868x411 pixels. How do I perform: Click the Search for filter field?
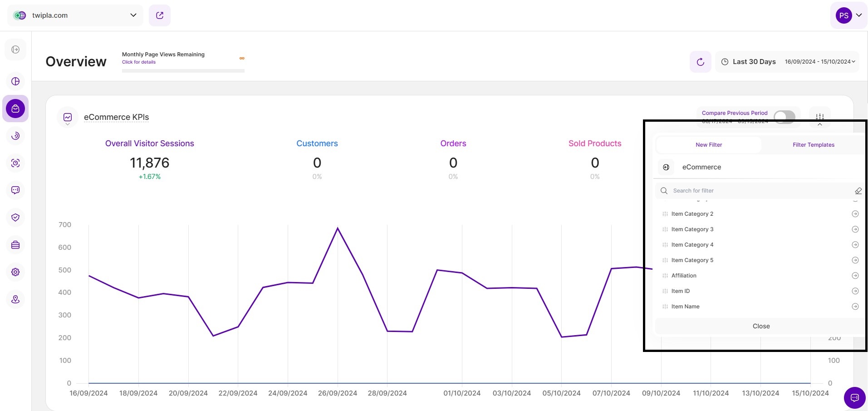pyautogui.click(x=758, y=191)
